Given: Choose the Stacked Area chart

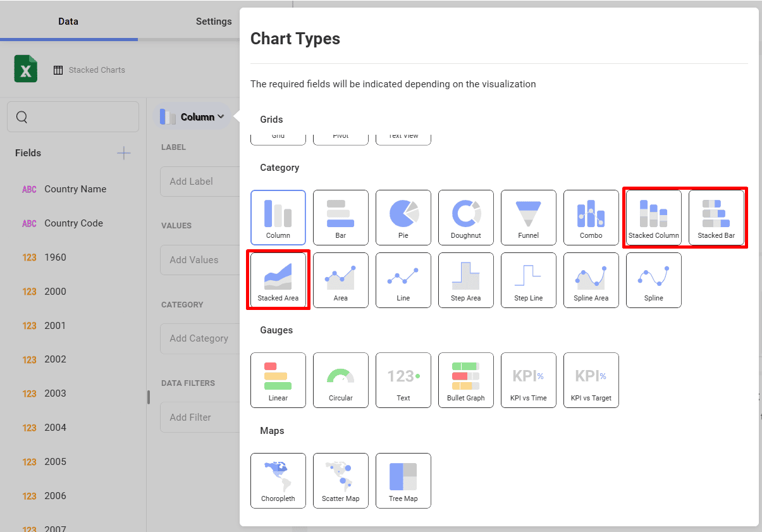Looking at the screenshot, I should click(278, 280).
